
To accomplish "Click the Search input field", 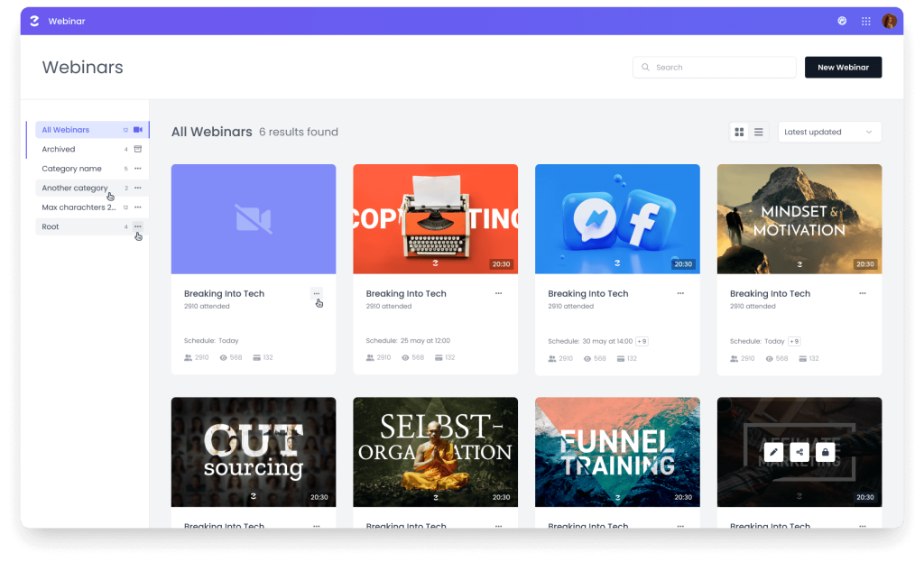I will [715, 68].
